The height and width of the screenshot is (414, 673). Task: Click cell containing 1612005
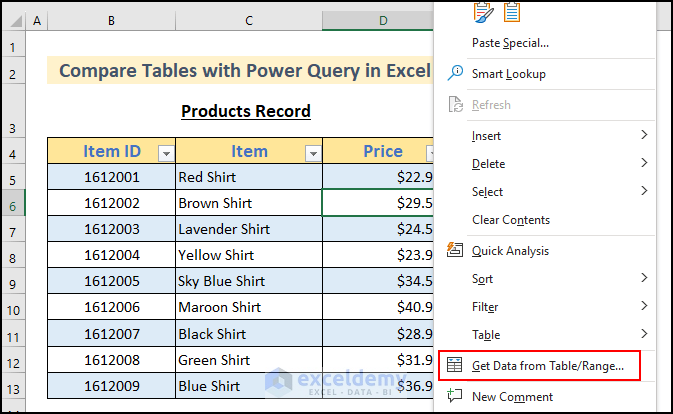pos(112,281)
